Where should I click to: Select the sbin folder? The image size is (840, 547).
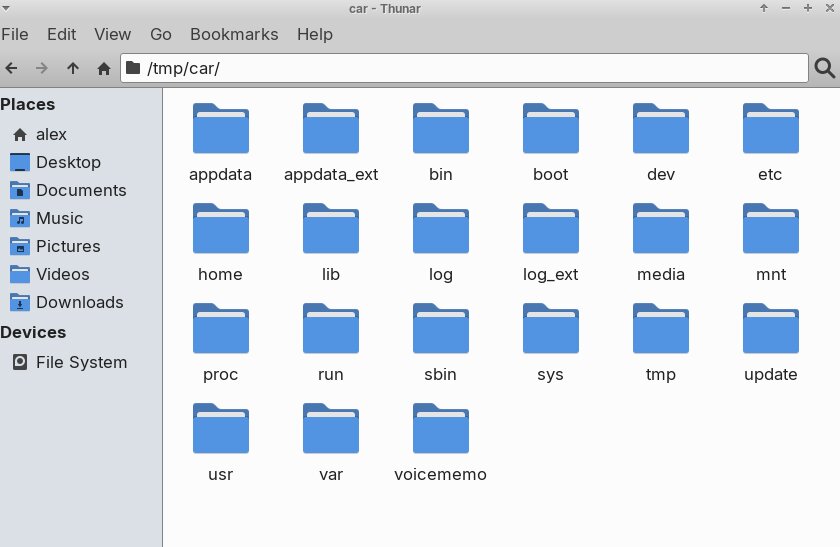[440, 330]
